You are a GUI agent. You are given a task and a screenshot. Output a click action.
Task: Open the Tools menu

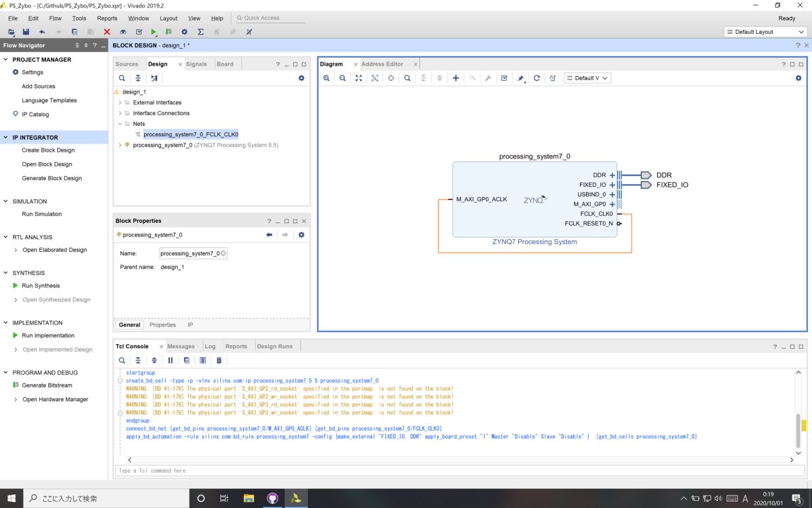[79, 18]
